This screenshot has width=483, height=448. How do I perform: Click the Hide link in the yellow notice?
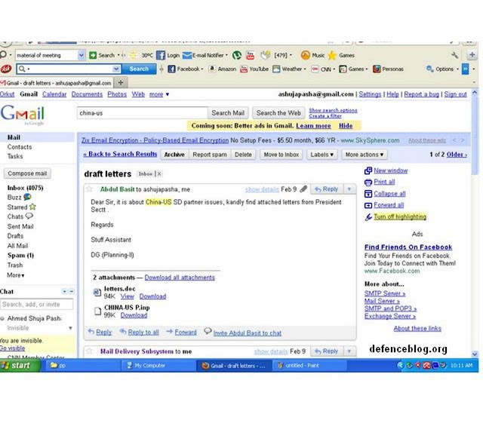click(346, 126)
